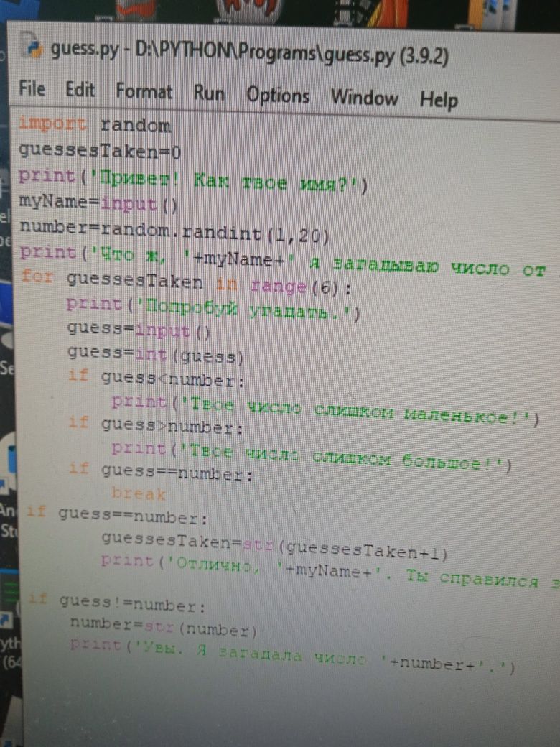Click the line print('Увы. Я загадала число'
The image size is (560, 747).
pos(292,656)
